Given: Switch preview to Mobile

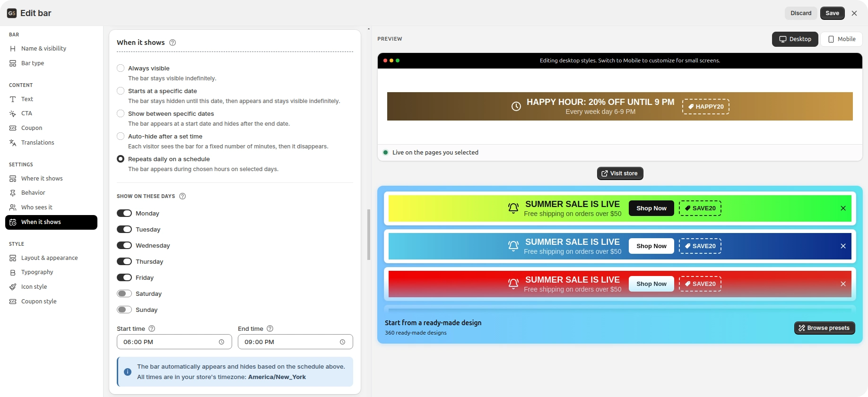Looking at the screenshot, I should coord(842,39).
